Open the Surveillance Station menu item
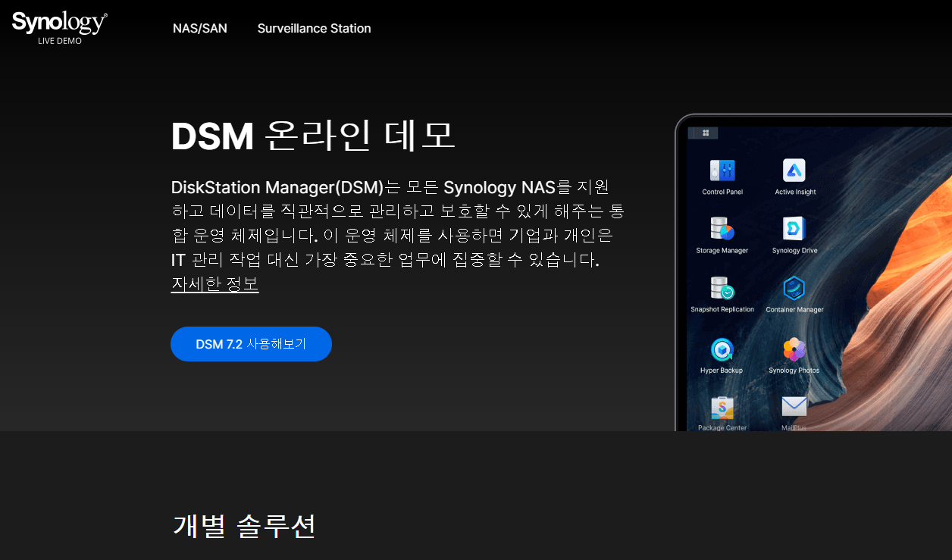Screen dimensions: 952x560 pyautogui.click(x=314, y=28)
